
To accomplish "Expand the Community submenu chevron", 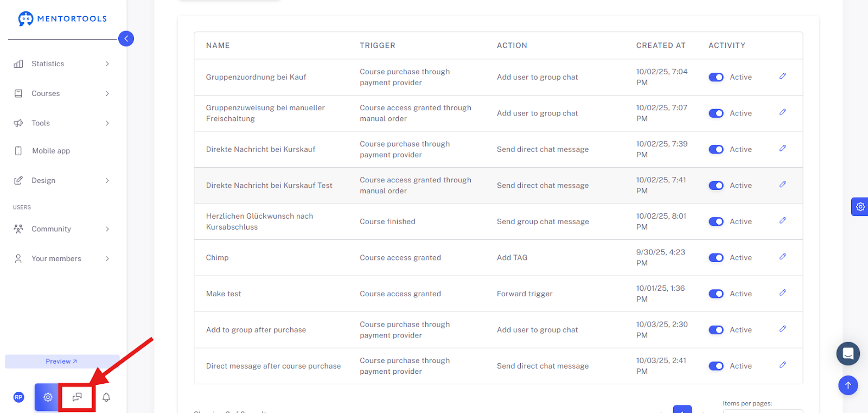I will [x=107, y=229].
